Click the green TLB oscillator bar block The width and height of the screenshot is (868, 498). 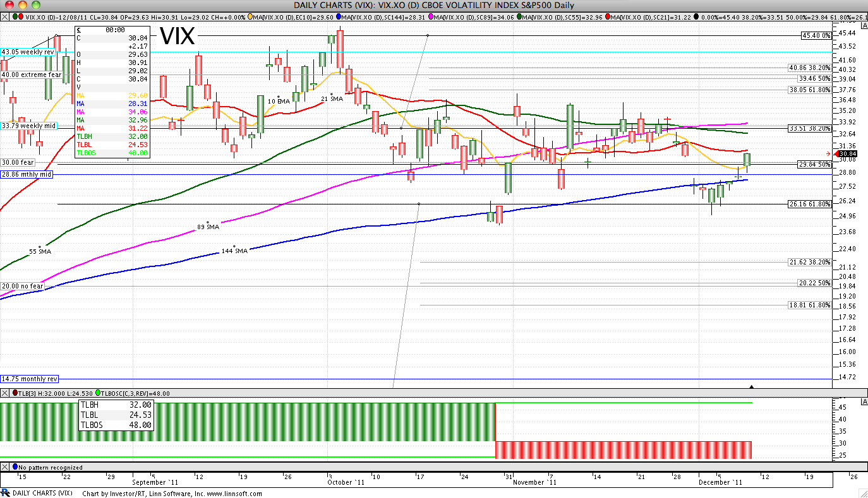click(247, 422)
